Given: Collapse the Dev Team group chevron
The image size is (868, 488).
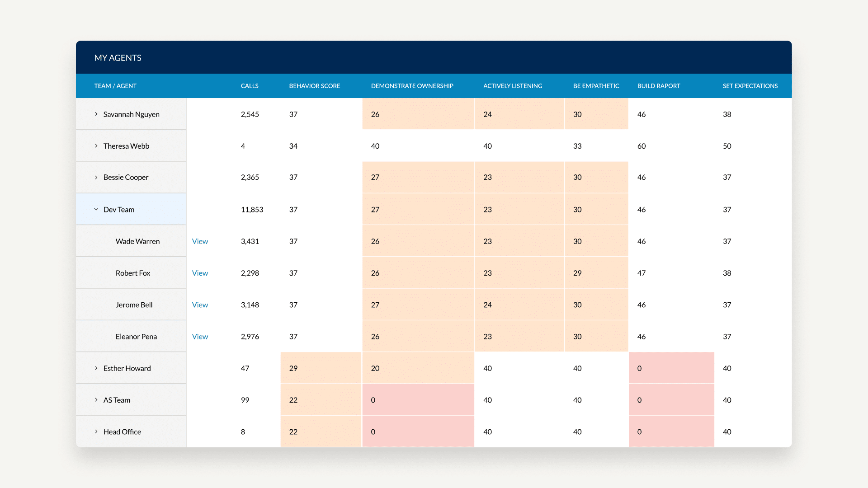Looking at the screenshot, I should coord(96,210).
